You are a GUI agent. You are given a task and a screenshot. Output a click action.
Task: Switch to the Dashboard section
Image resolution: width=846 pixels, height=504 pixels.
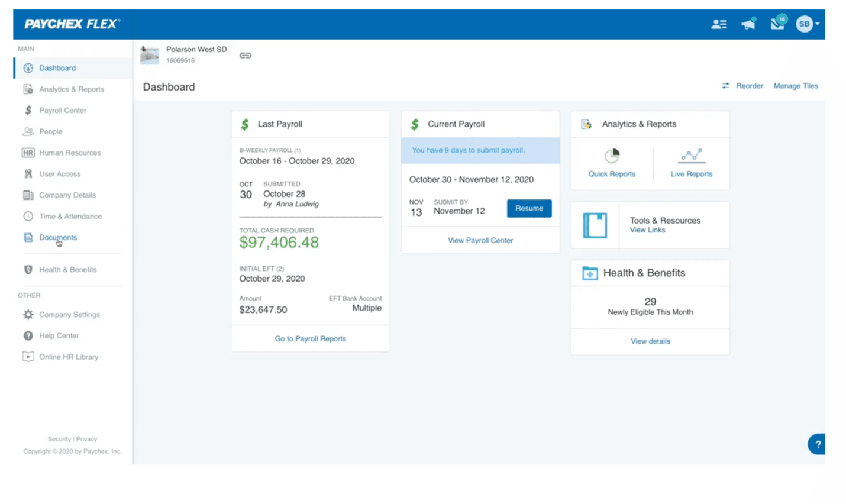pos(57,67)
